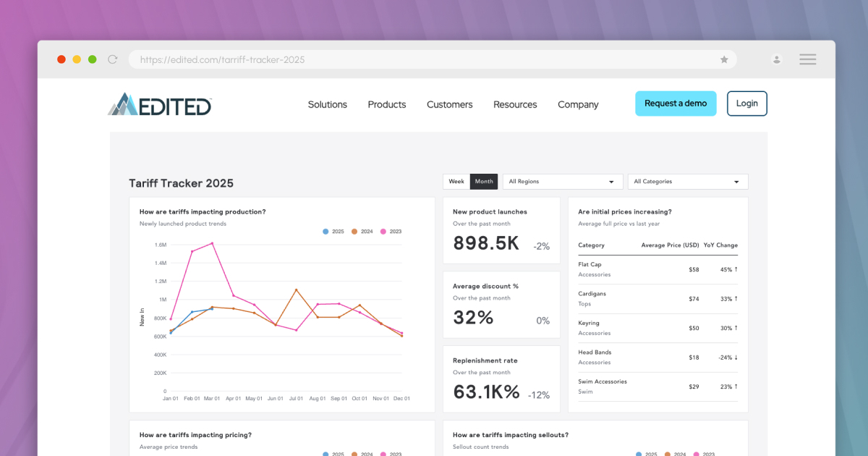
Task: Open the browser profile avatar icon
Action: 777,59
